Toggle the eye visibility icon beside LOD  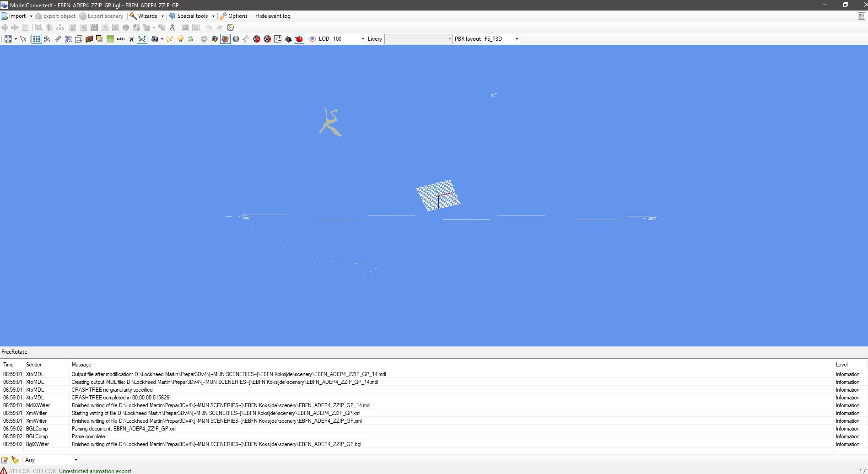tap(312, 39)
